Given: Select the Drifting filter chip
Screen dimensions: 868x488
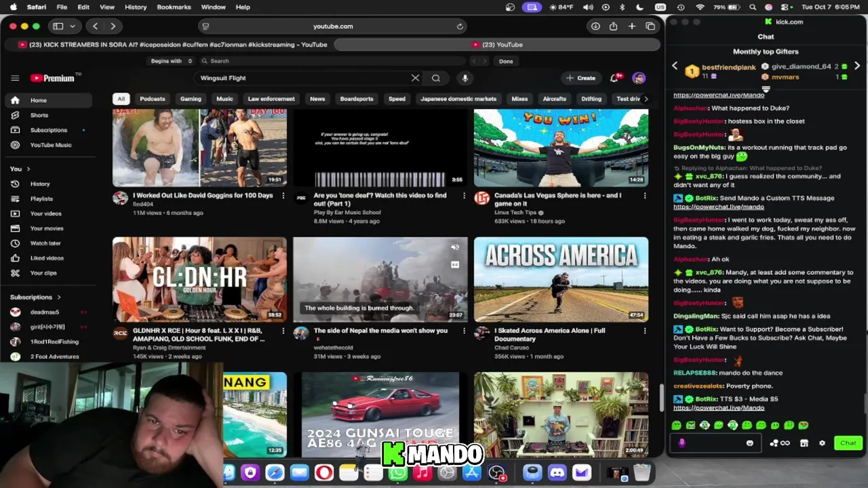Looking at the screenshot, I should tap(591, 99).
